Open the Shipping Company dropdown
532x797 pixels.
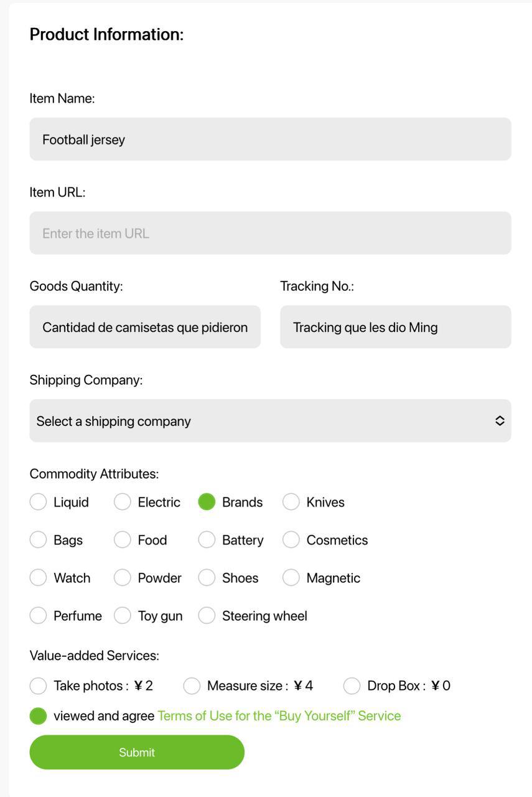coord(270,421)
